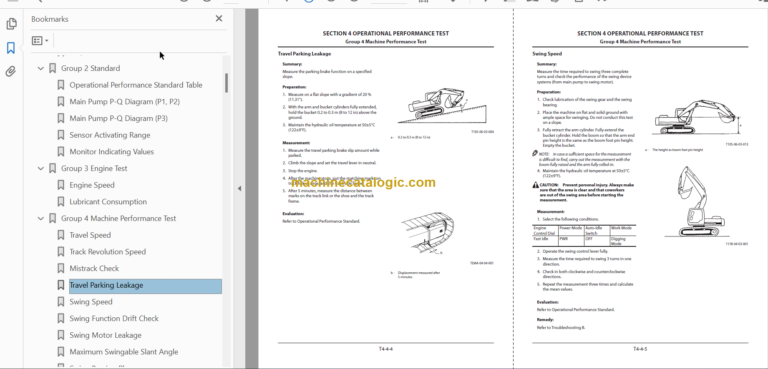Image resolution: width=768 pixels, height=369 pixels.
Task: Click the Travel Parking Leakage page heading
Action: (x=304, y=54)
